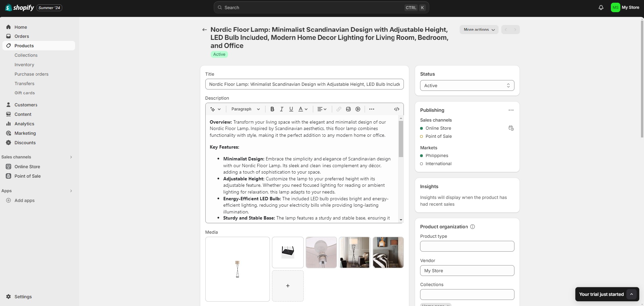
Task: Click the product Title field
Action: 304,84
